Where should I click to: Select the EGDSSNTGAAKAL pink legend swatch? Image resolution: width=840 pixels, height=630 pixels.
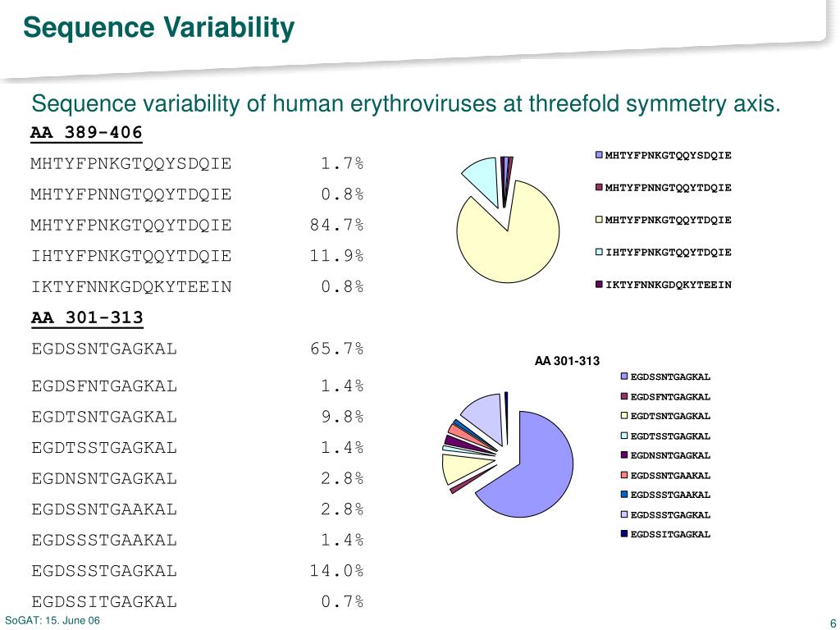(624, 475)
